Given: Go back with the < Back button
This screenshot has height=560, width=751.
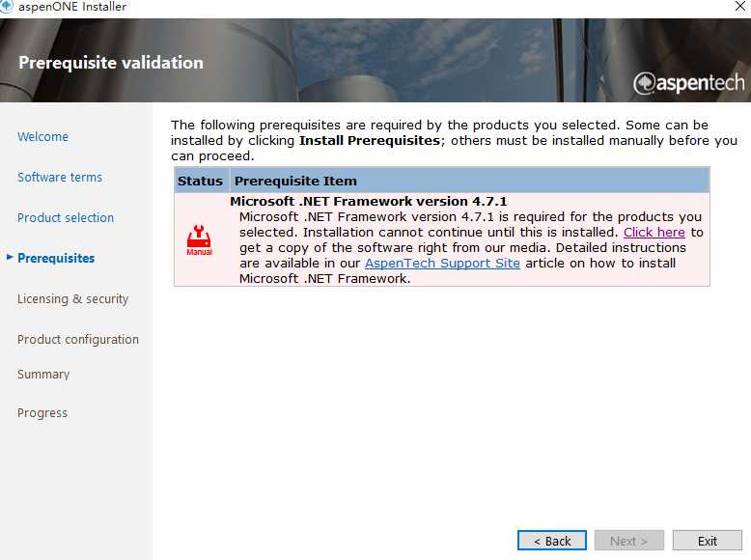Looking at the screenshot, I should 552,541.
